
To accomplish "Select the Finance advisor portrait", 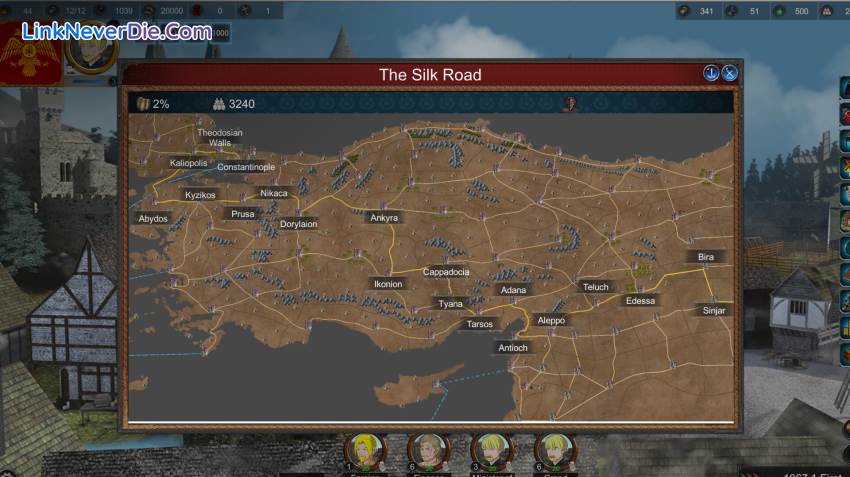I will pyautogui.click(x=429, y=451).
